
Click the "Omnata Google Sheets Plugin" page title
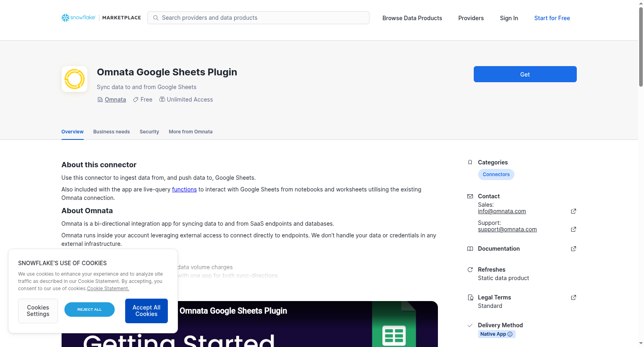coord(167,72)
